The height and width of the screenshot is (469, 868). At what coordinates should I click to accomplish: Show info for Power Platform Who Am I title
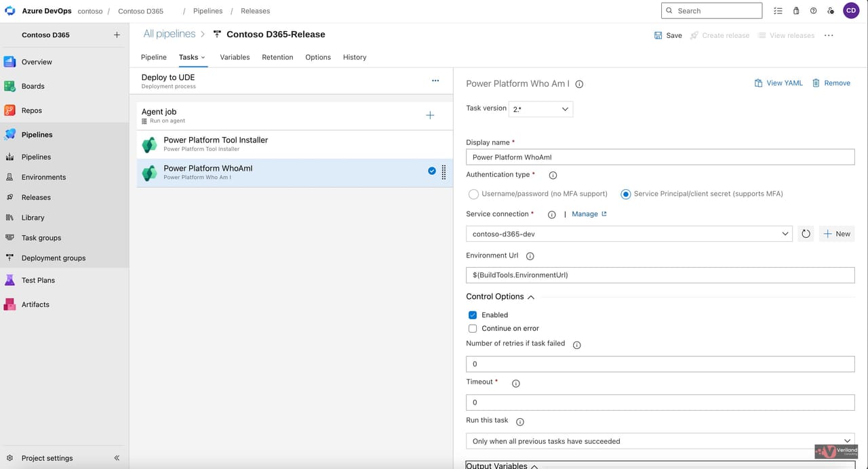[x=579, y=84]
